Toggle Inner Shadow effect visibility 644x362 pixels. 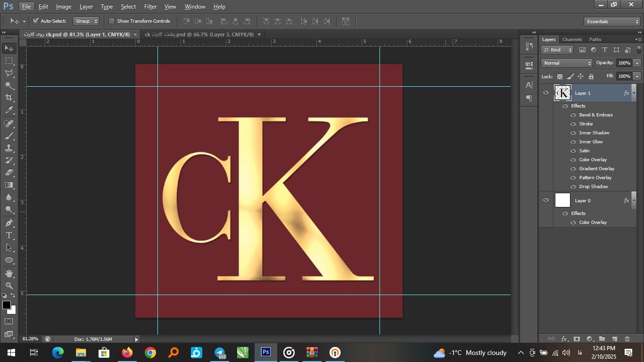573,133
